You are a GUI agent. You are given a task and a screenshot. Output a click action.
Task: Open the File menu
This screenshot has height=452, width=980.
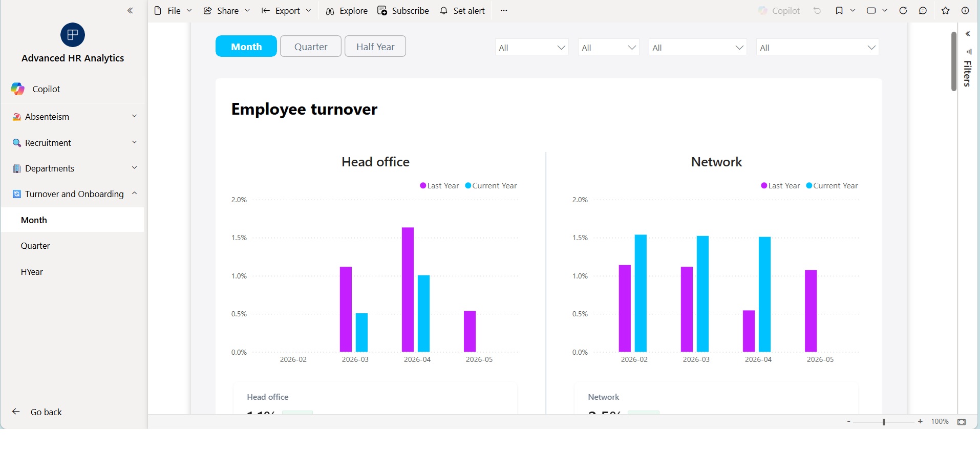coord(173,11)
